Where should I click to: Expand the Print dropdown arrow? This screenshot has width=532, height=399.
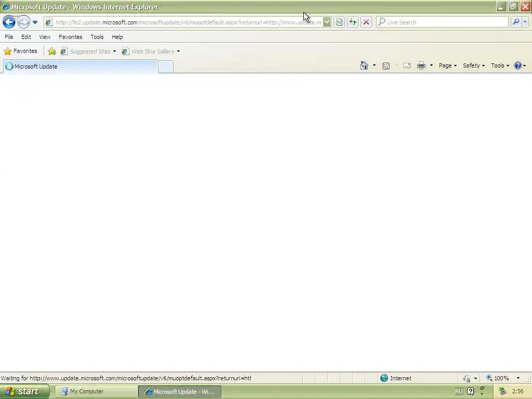click(432, 65)
